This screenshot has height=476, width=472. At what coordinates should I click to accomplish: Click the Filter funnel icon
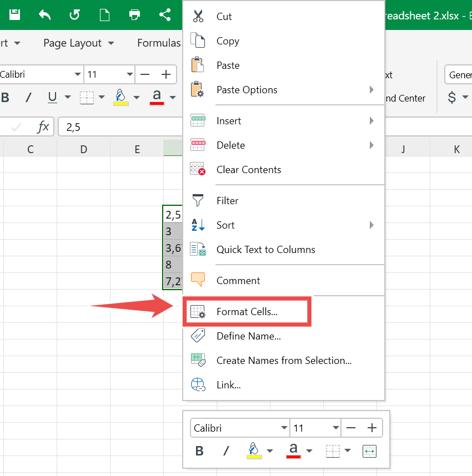coord(198,200)
